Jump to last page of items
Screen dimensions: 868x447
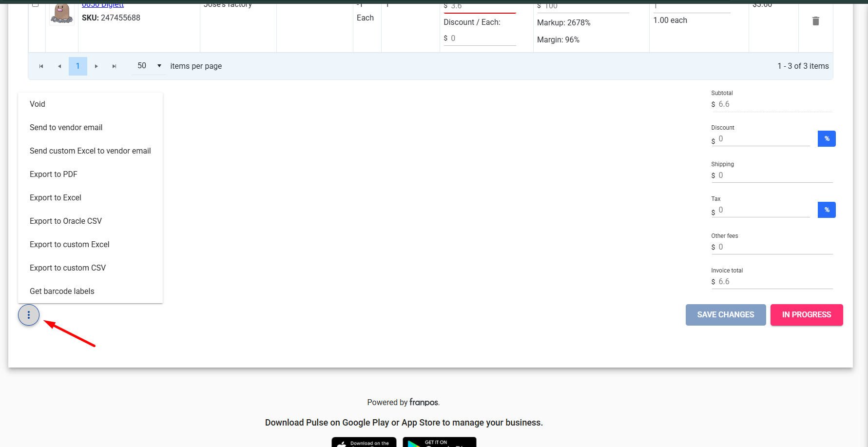[x=115, y=66]
